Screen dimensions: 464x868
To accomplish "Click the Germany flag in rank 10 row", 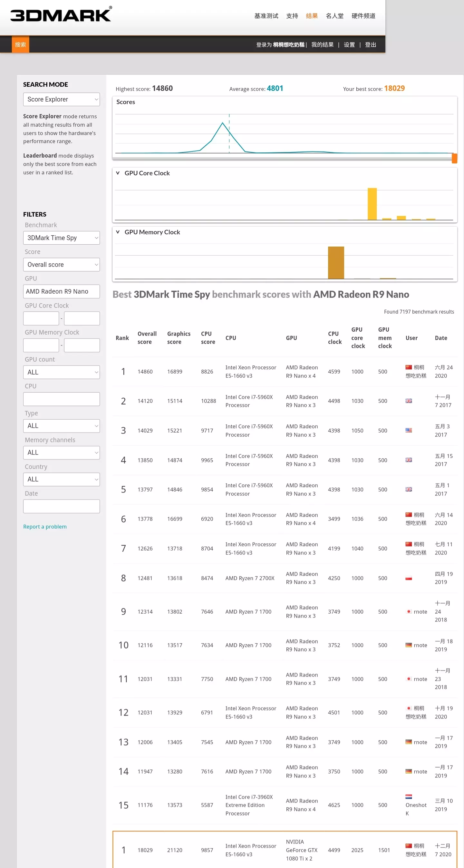I will coord(408,645).
